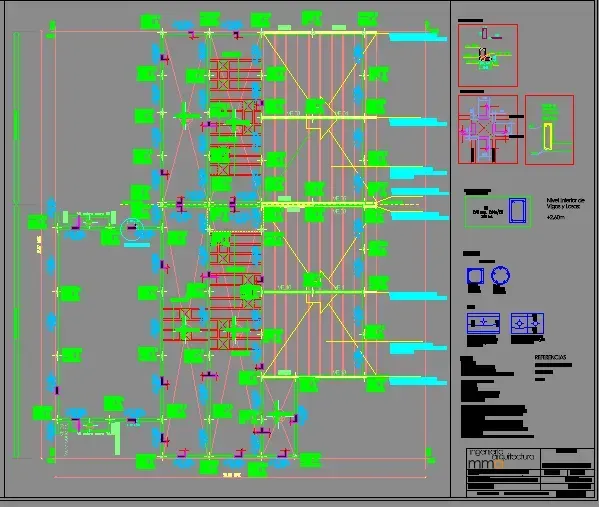599x507 pixels.
Task: Click the orange square in mma logo
Action: click(x=499, y=465)
